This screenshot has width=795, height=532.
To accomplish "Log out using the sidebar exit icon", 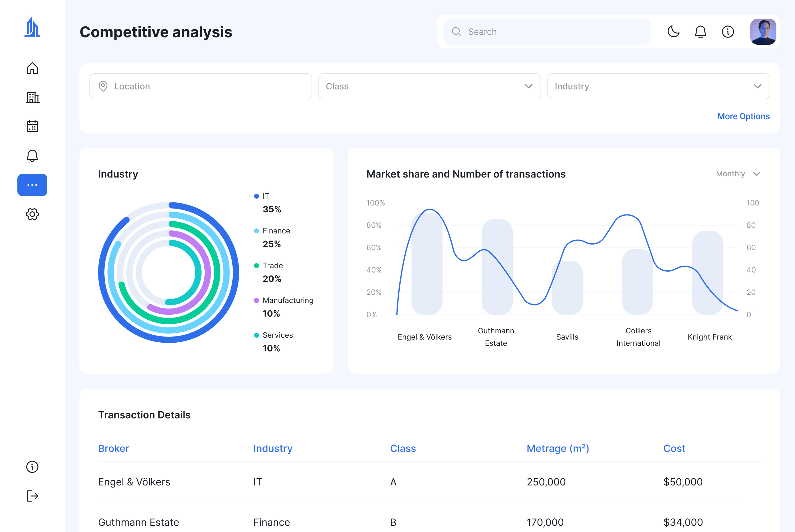I will [32, 496].
